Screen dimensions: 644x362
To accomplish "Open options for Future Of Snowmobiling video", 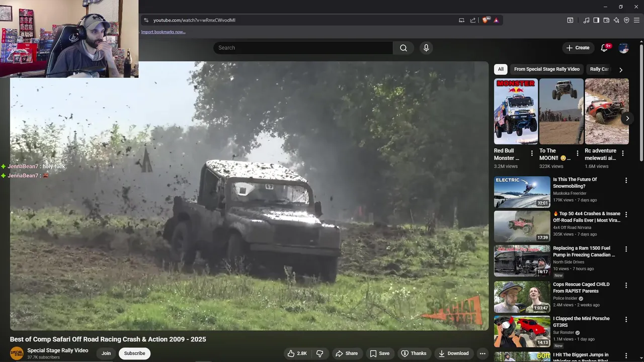I will 626,180.
